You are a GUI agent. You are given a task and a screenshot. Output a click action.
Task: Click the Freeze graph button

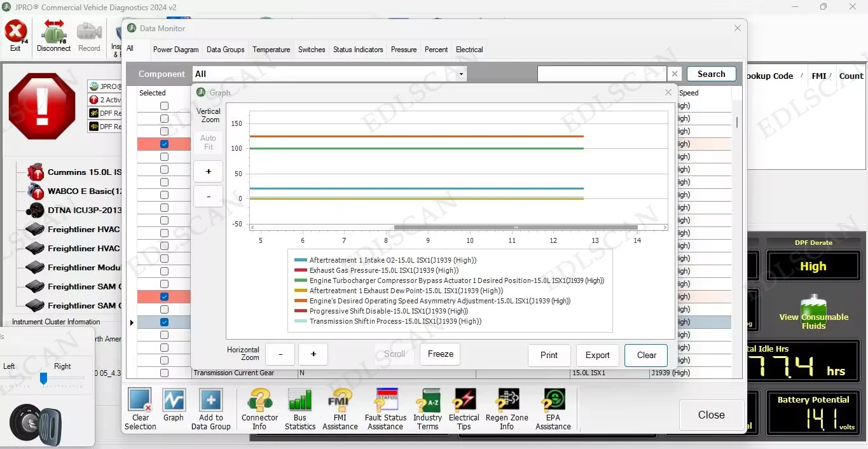440,354
